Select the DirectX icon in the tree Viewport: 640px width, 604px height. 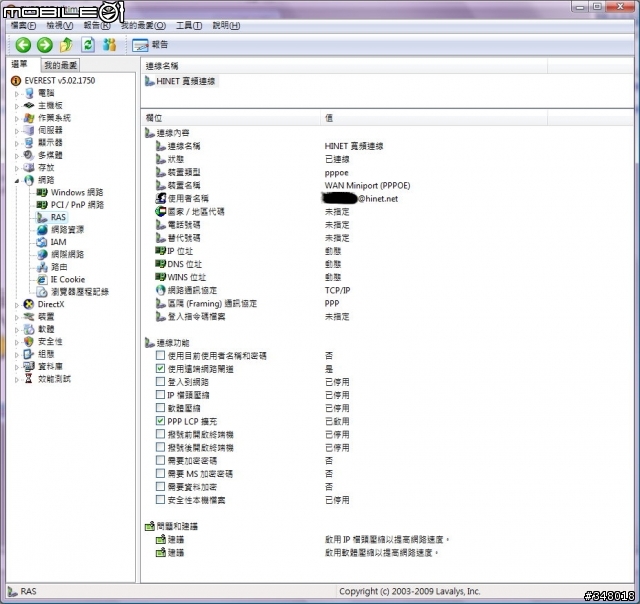click(29, 304)
